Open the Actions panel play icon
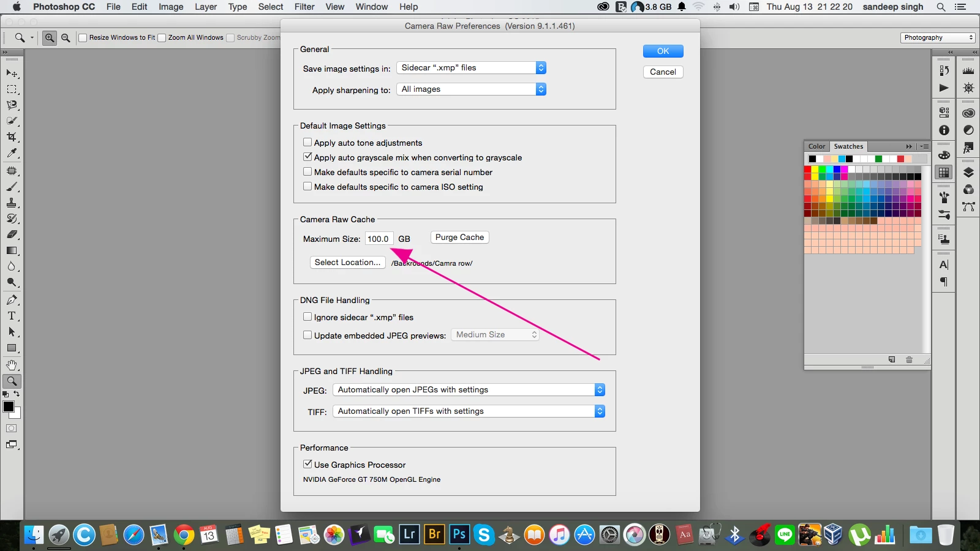This screenshot has width=980, height=551. (x=944, y=88)
